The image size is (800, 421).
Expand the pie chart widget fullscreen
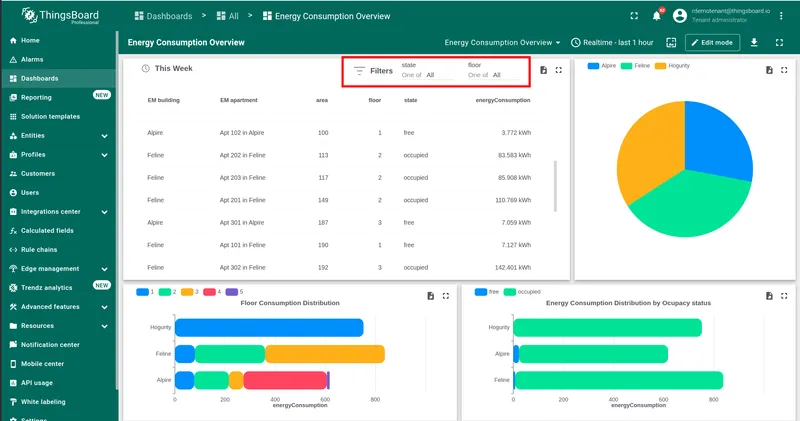coord(784,70)
